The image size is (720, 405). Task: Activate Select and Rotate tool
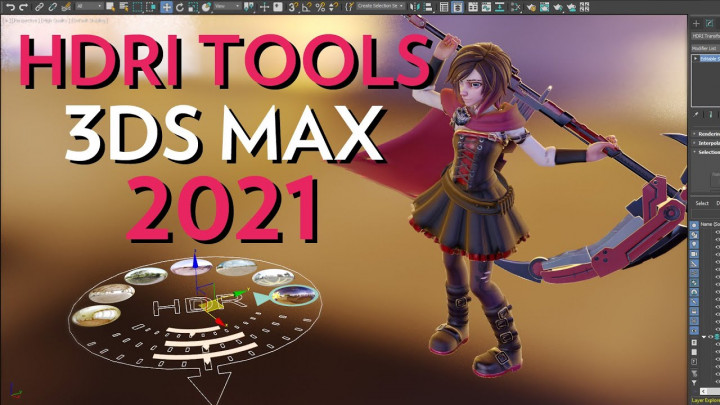180,7
